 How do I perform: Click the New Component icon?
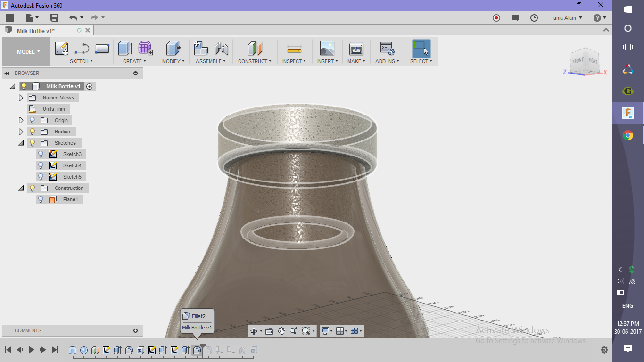pyautogui.click(x=201, y=49)
